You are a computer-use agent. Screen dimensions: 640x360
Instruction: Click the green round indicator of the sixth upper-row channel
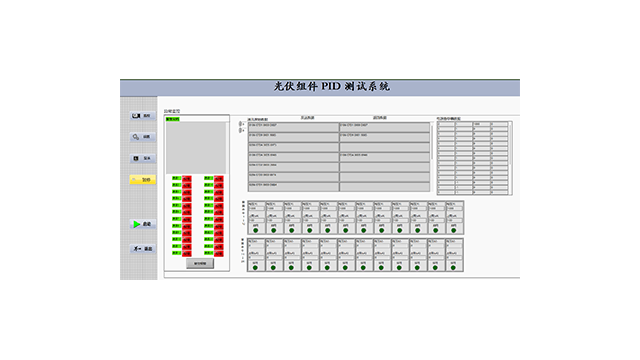pyautogui.click(x=346, y=231)
